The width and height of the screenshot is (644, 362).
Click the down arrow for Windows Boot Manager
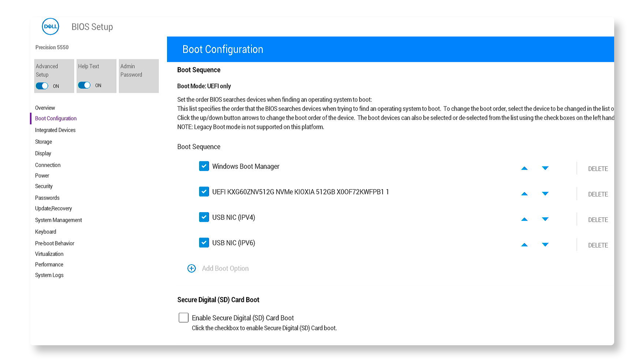pyautogui.click(x=545, y=168)
